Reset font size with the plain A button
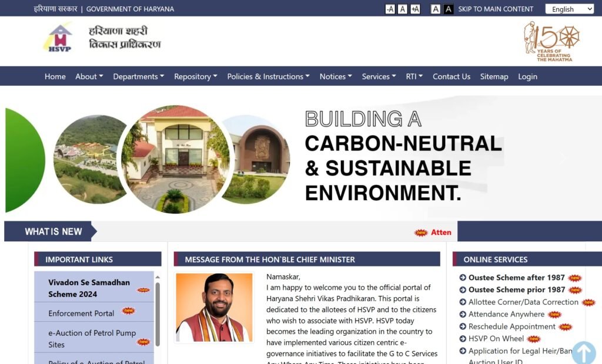Image resolution: width=602 pixels, height=364 pixels. pyautogui.click(x=402, y=9)
